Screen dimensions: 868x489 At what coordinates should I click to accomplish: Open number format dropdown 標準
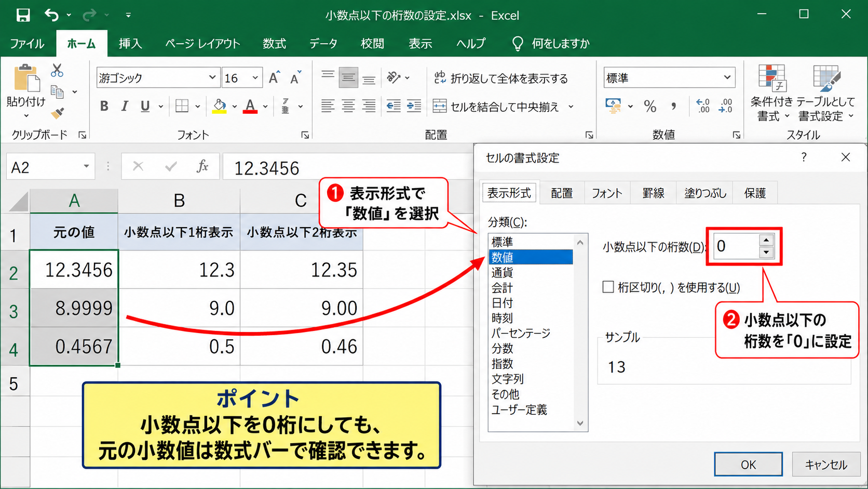(727, 77)
